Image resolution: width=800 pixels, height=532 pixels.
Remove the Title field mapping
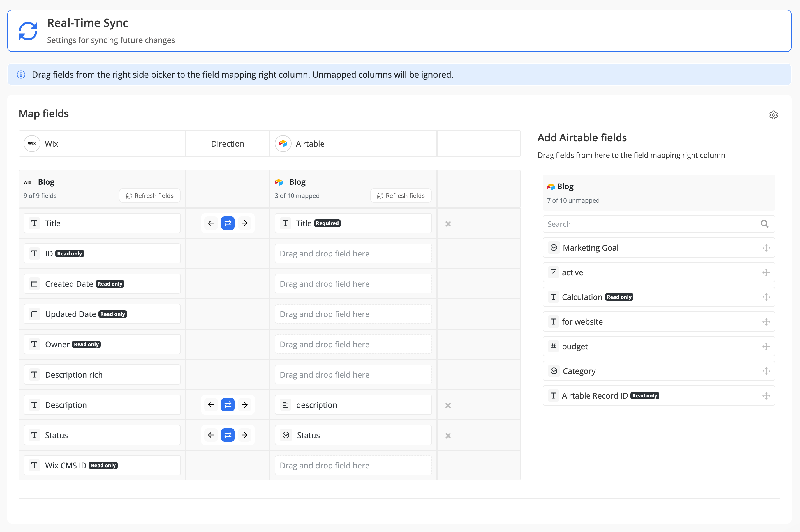pos(448,224)
